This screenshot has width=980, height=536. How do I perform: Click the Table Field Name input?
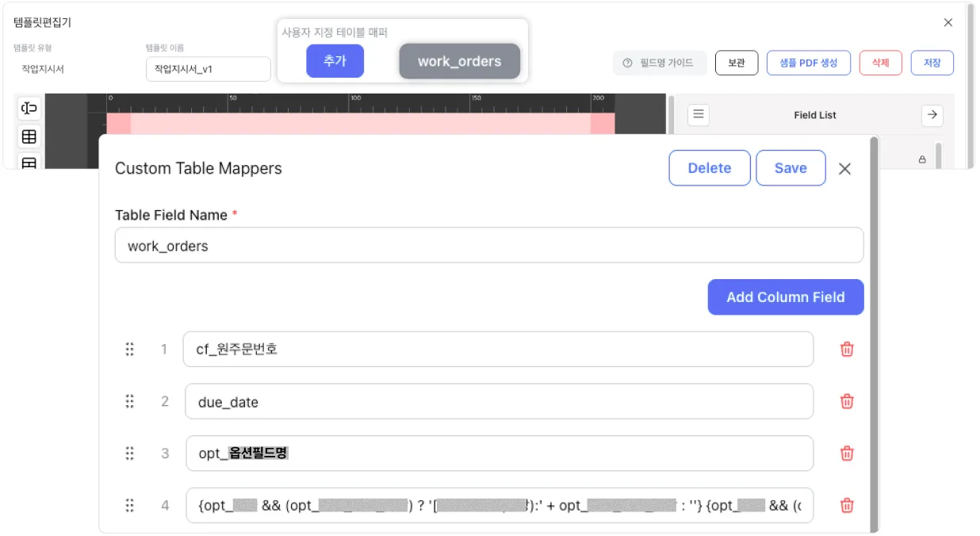pyautogui.click(x=488, y=246)
